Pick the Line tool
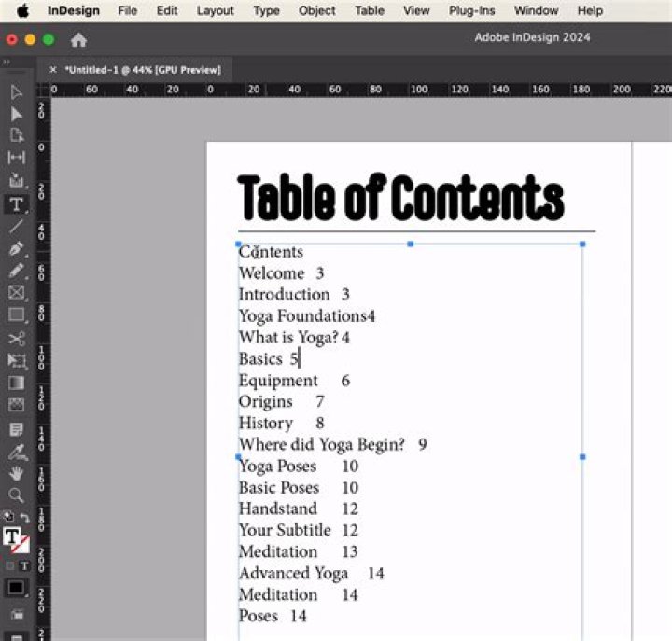 click(16, 226)
